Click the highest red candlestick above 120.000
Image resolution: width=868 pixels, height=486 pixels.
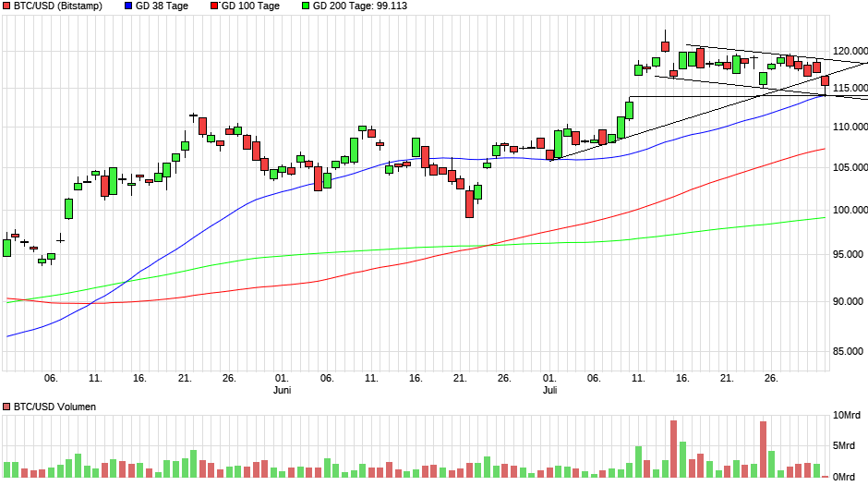(x=666, y=46)
